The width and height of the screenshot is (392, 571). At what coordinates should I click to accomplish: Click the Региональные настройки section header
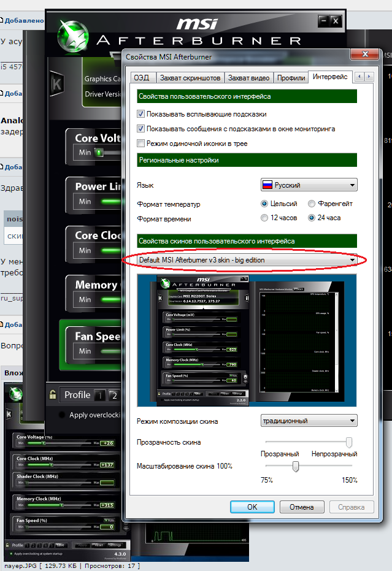[247, 160]
